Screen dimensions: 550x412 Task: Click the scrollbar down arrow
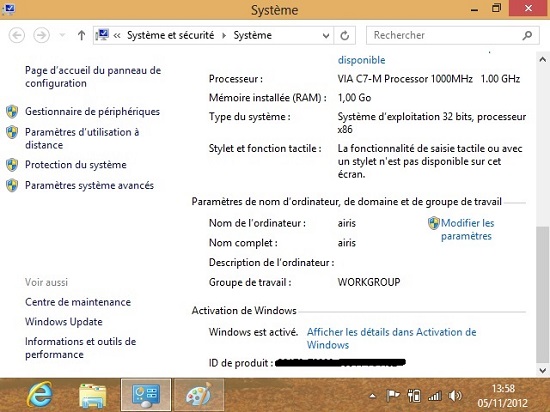click(543, 370)
